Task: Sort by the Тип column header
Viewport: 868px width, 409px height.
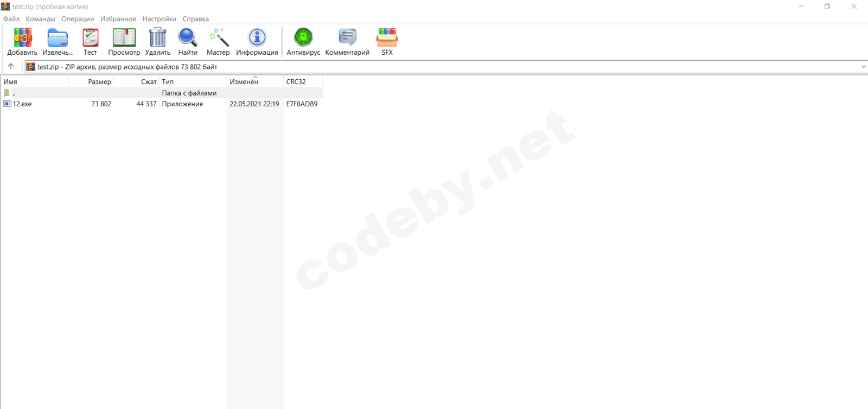Action: (193, 82)
